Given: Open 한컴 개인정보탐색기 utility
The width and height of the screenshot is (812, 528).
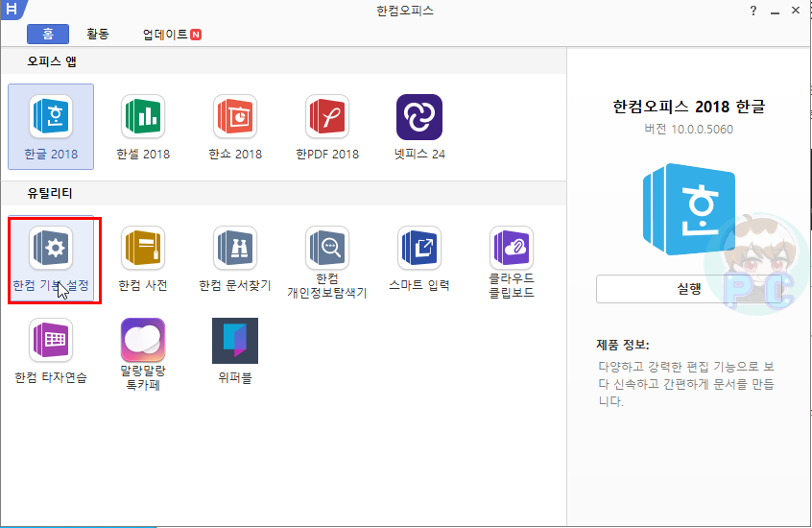Looking at the screenshot, I should coord(327,262).
